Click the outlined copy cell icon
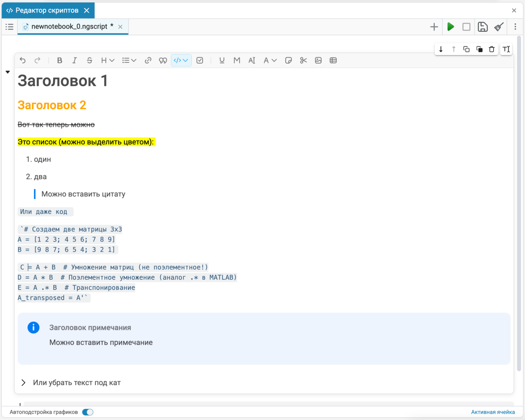This screenshot has height=420, width=525. point(466,49)
